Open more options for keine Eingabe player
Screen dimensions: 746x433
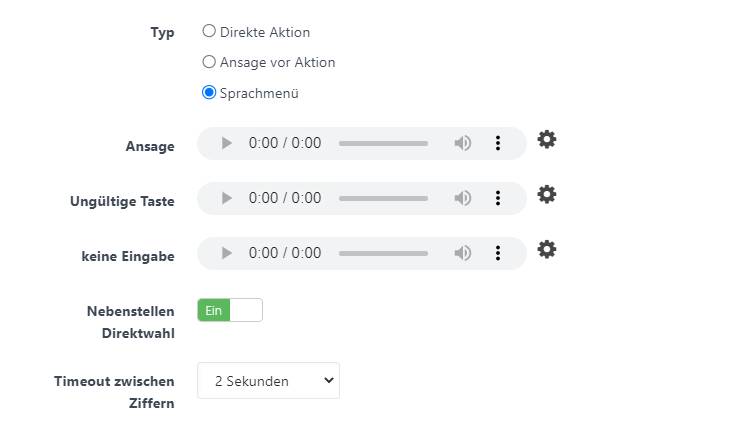[x=498, y=253]
